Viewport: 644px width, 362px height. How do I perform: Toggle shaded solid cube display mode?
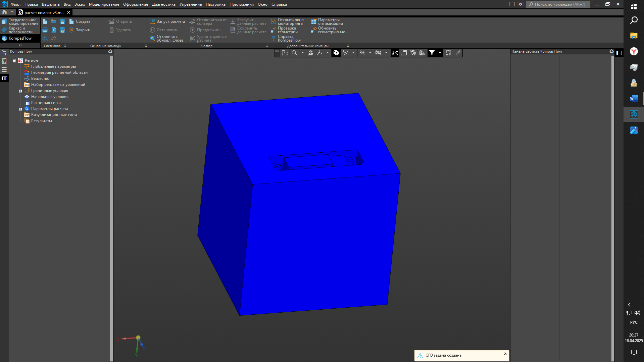[x=336, y=53]
